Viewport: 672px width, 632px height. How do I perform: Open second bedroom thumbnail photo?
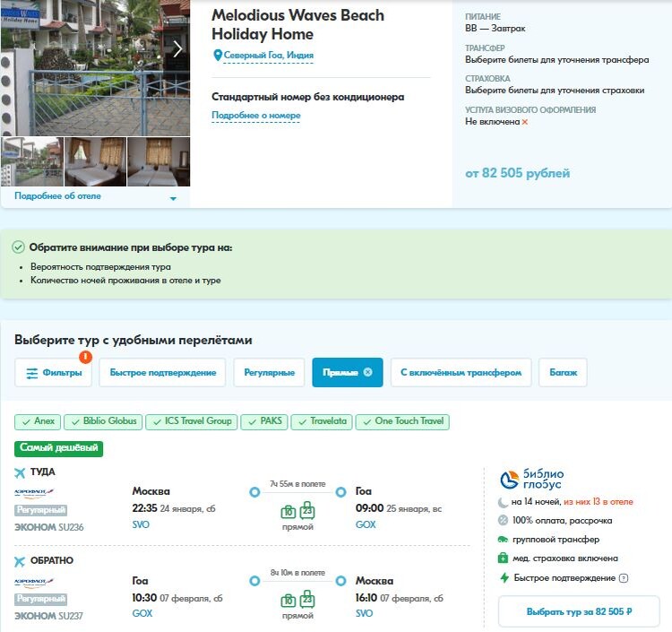click(159, 162)
